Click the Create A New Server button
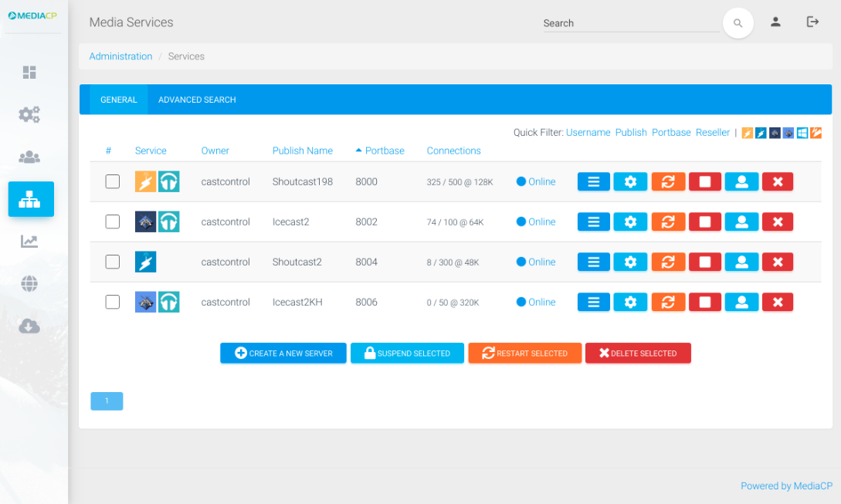Image resolution: width=841 pixels, height=504 pixels. [283, 353]
